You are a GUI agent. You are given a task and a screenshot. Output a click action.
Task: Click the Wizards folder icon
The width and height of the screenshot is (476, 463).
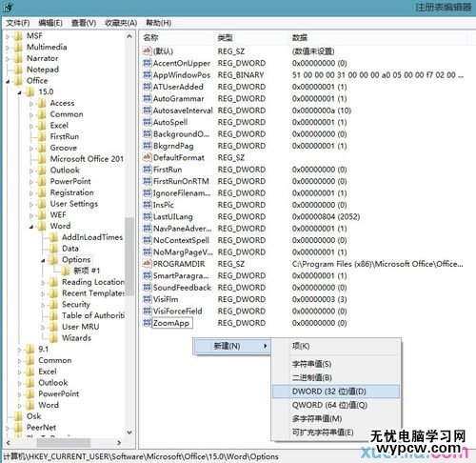(53, 337)
